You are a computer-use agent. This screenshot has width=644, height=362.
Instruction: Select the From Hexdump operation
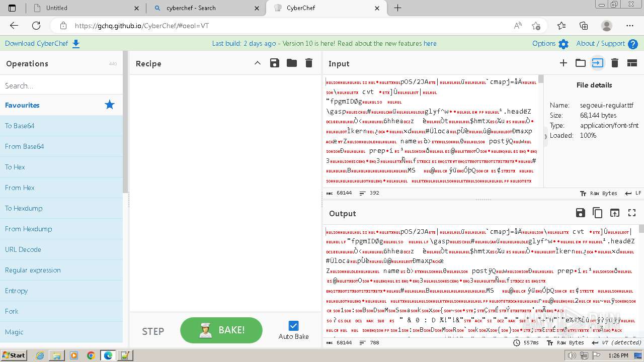pos(61,229)
